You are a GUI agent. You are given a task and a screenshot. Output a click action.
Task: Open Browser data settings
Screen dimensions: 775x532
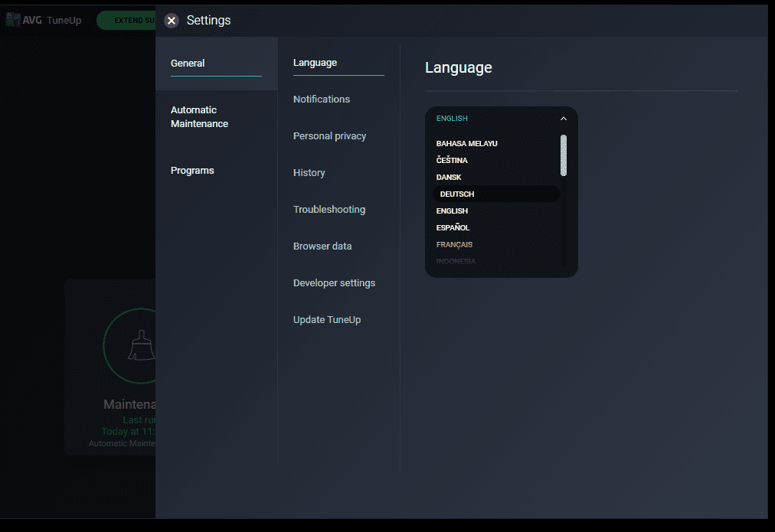point(322,246)
